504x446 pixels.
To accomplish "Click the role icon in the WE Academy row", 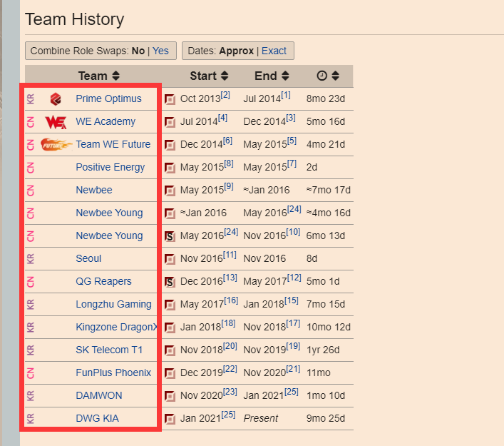I will point(170,122).
